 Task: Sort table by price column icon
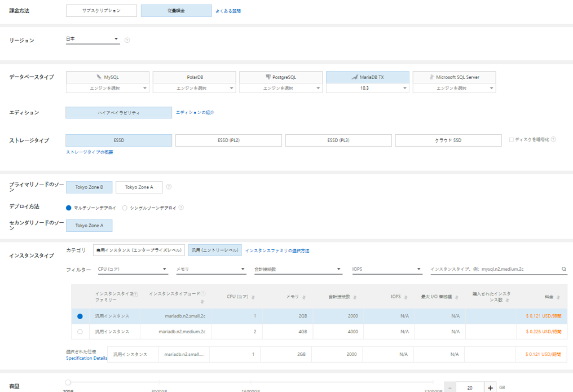tap(558, 297)
